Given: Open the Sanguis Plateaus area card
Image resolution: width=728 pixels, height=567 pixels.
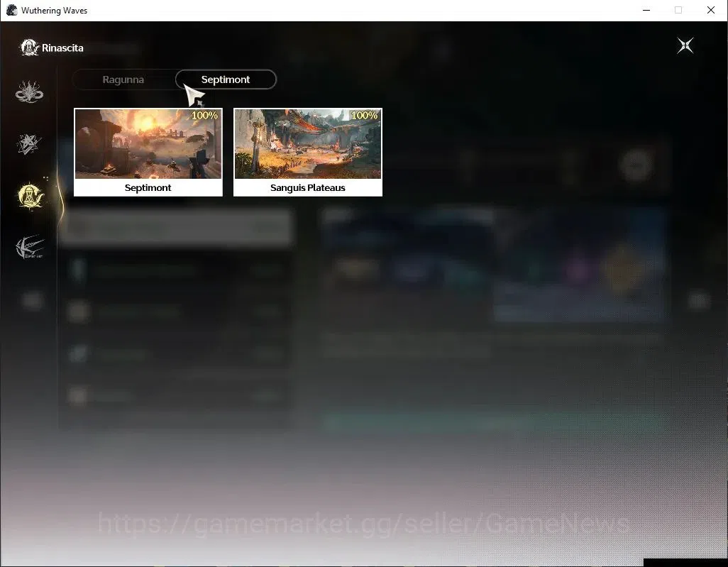Looking at the screenshot, I should (308, 153).
